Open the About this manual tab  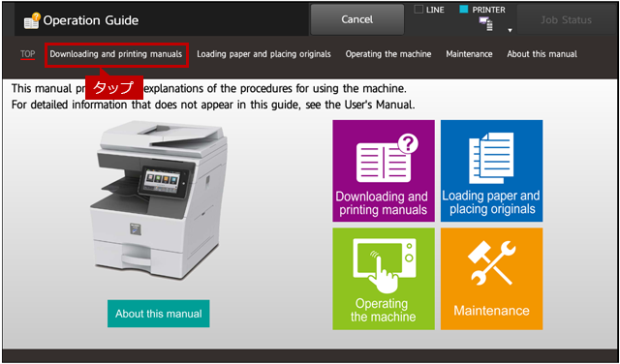tap(542, 54)
